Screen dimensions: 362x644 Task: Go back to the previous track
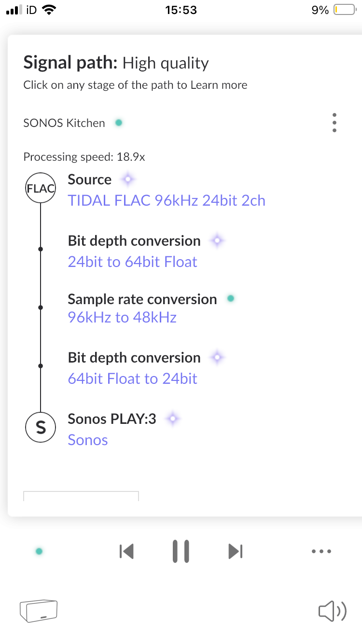[x=126, y=551]
